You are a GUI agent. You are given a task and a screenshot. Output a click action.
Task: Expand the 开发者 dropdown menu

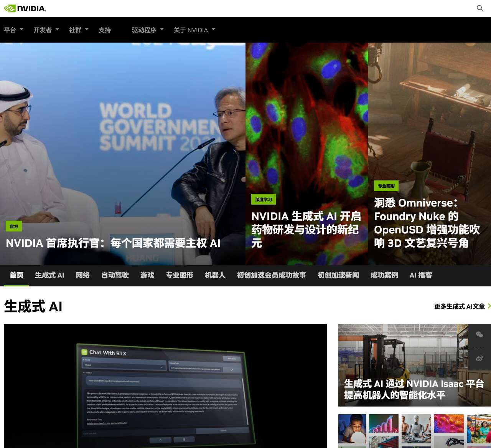coord(46,30)
